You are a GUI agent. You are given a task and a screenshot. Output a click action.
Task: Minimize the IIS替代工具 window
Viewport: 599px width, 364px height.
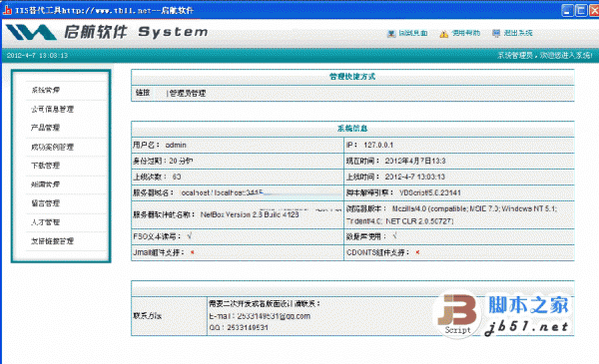coord(568,10)
